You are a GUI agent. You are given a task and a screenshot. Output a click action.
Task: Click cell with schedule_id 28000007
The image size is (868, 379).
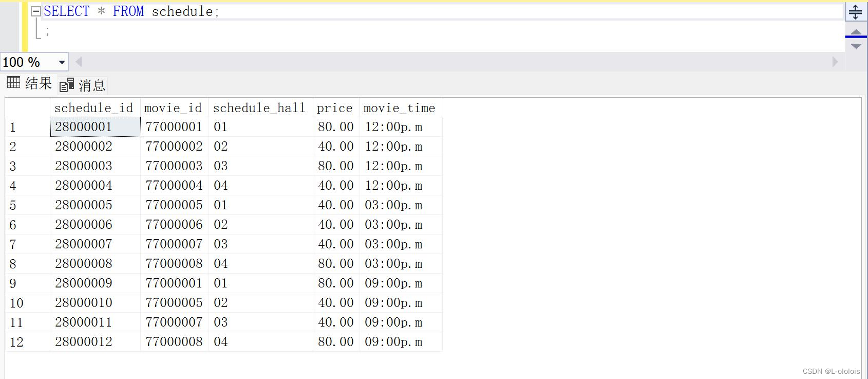95,244
